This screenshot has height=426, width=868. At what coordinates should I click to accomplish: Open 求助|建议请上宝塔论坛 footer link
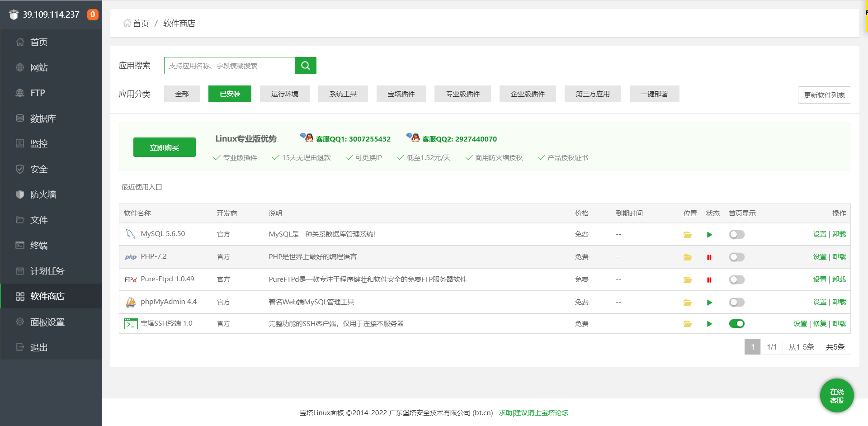point(533,413)
